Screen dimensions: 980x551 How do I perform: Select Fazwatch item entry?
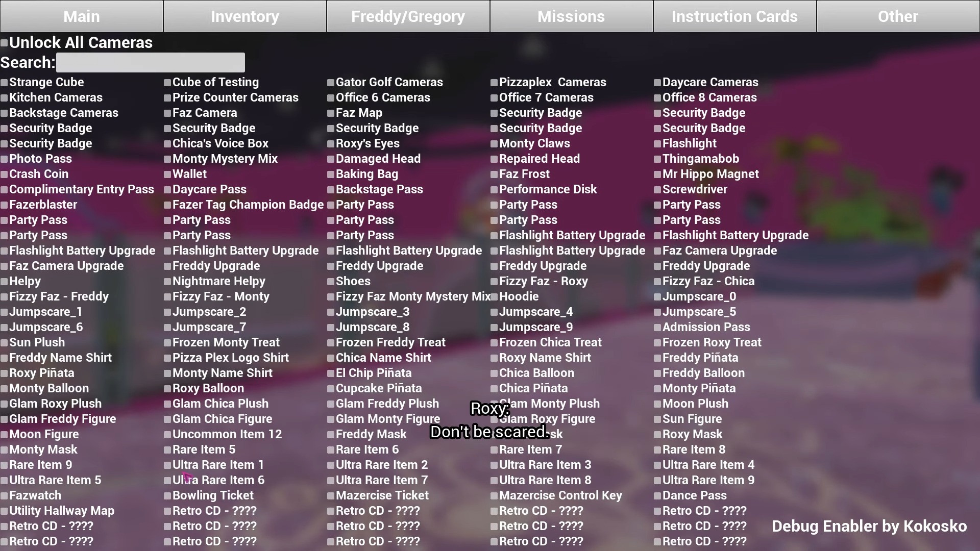[x=35, y=495]
